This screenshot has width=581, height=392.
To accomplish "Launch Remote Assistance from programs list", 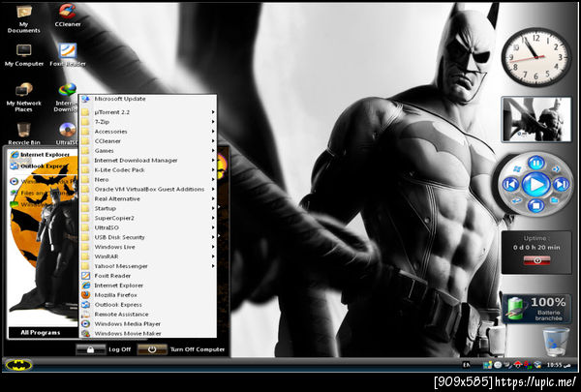I will [148, 315].
